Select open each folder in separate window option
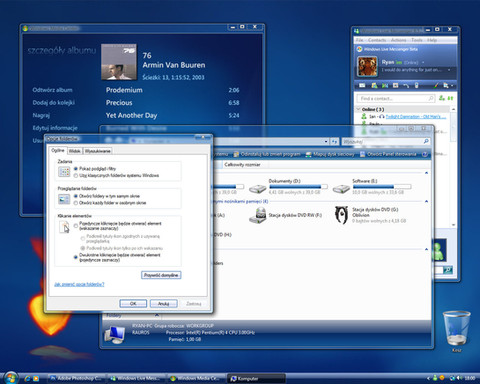Viewport: 480px width, 384px height. coord(76,203)
